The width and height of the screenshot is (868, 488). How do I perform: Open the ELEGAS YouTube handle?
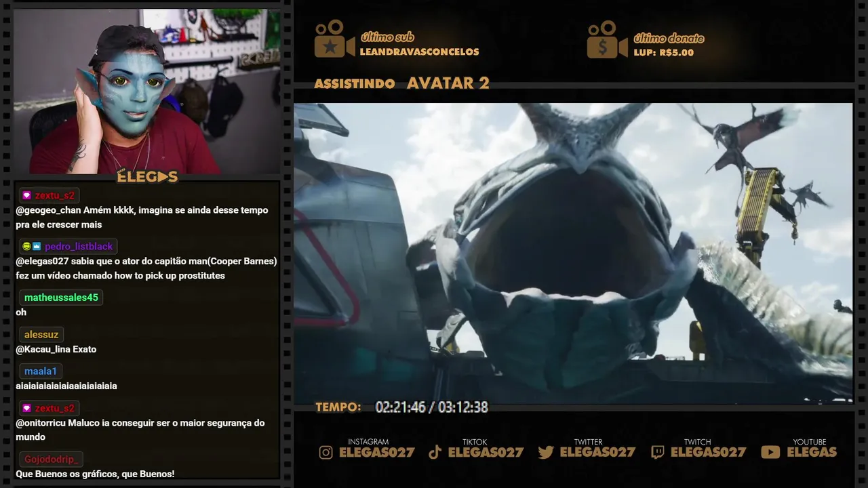(812, 452)
